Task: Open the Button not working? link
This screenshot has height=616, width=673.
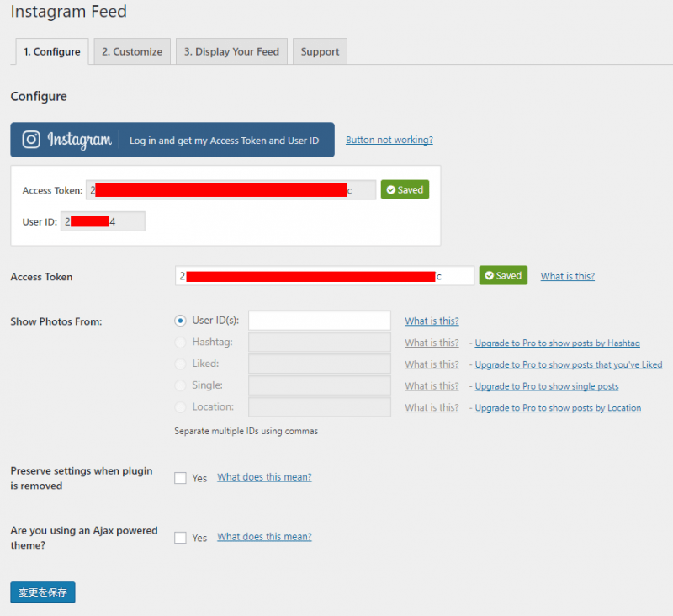Action: pos(389,140)
